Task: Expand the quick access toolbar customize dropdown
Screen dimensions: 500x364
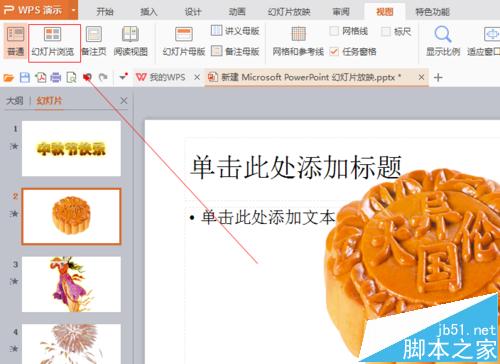Action: (x=123, y=77)
